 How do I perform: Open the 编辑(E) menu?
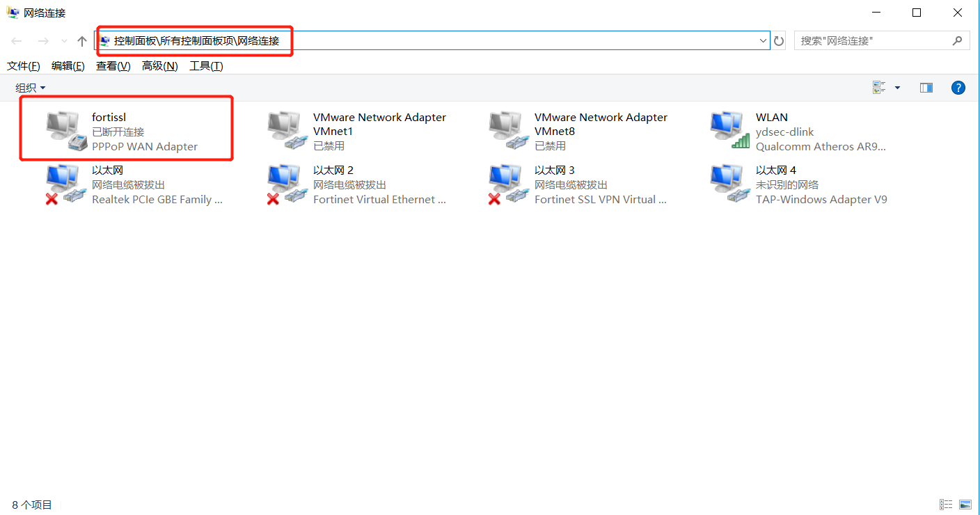(x=68, y=66)
